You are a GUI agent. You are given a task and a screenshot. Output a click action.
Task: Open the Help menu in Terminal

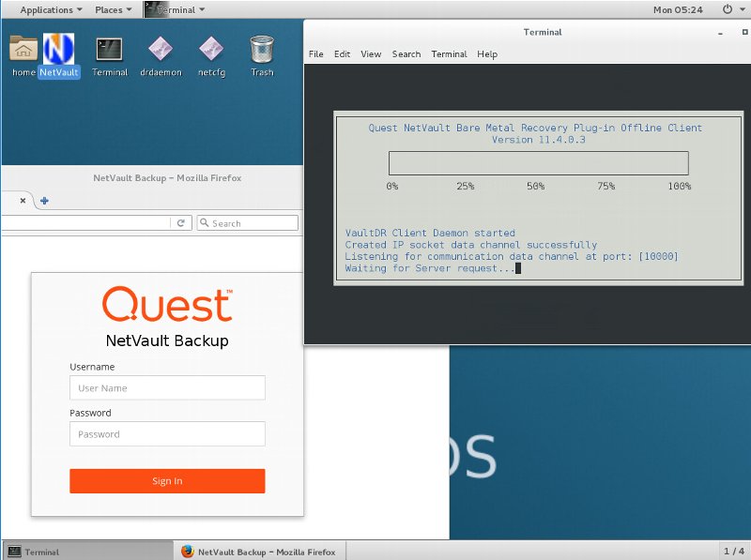click(x=487, y=54)
